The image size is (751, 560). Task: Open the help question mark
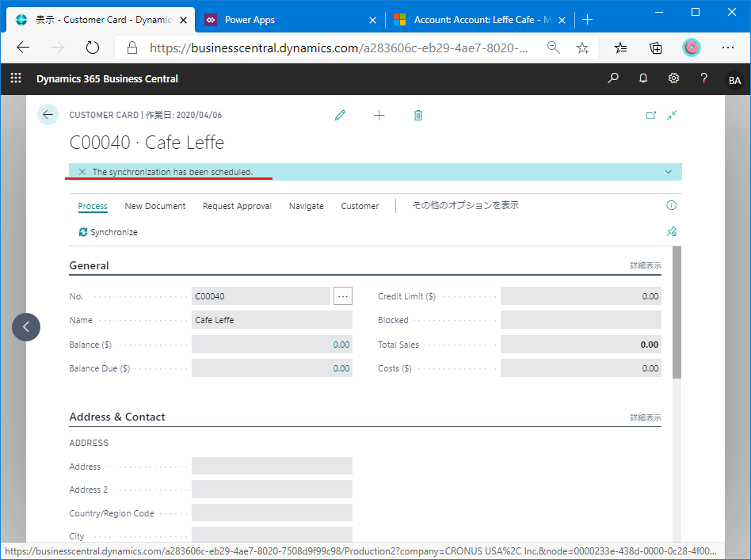(703, 78)
